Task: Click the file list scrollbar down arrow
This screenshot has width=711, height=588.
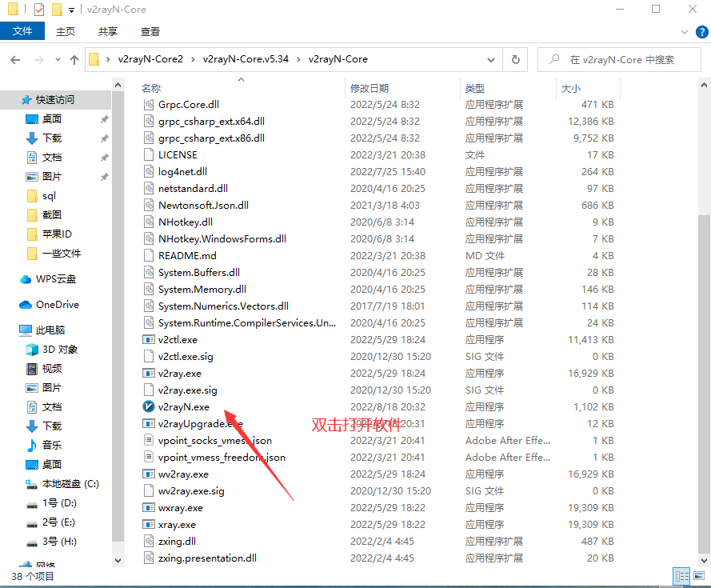Action: click(x=704, y=560)
